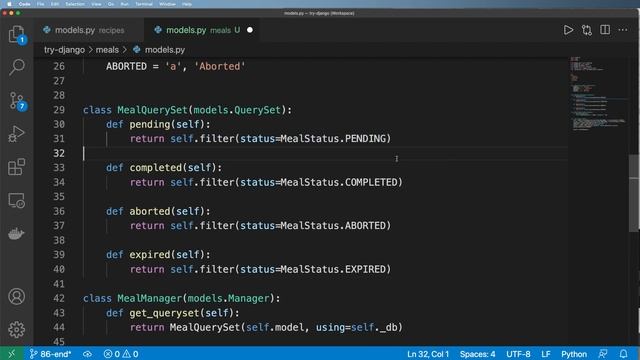
Task: Click using=self._db on line 44
Action: click(356, 327)
